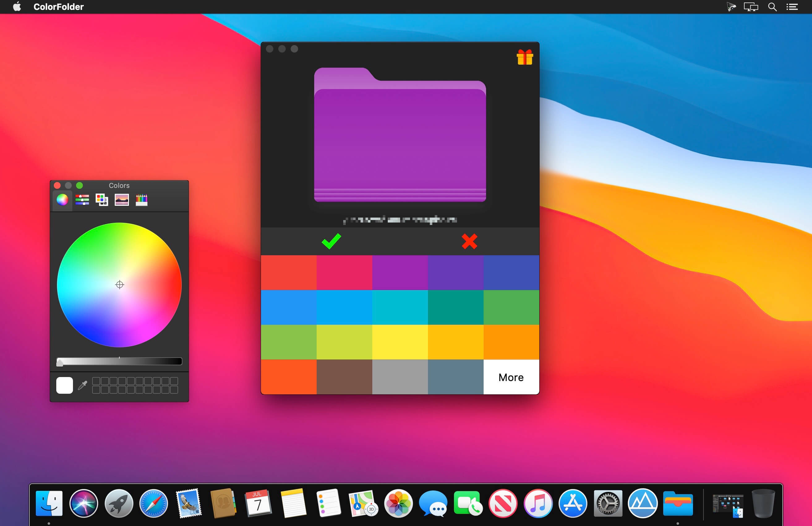
Task: Open System Preferences from the Dock
Action: 608,503
